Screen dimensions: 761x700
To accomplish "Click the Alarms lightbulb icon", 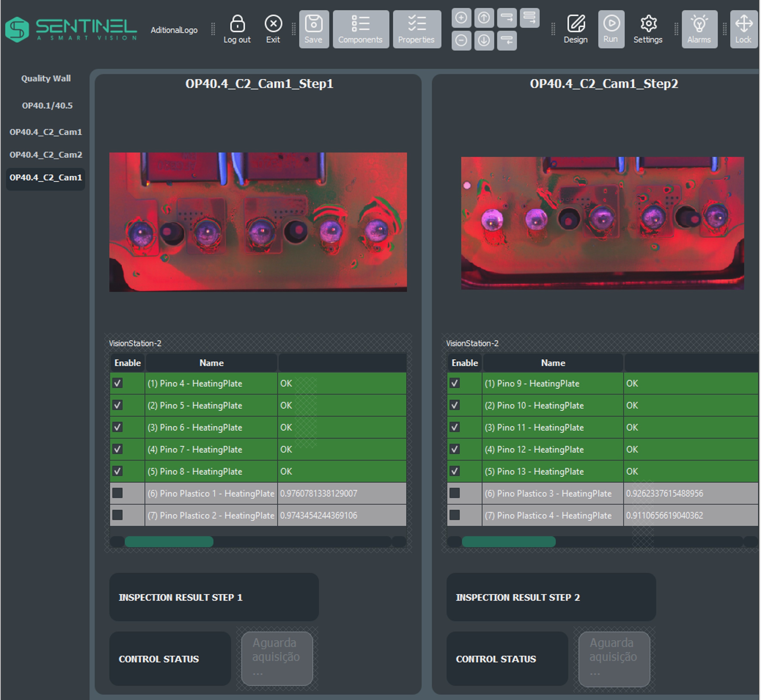I will click(x=699, y=24).
